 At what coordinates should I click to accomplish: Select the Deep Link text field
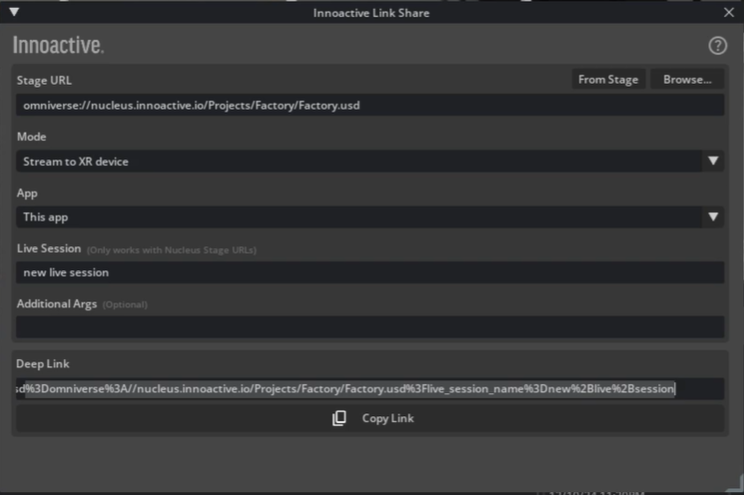(x=370, y=389)
